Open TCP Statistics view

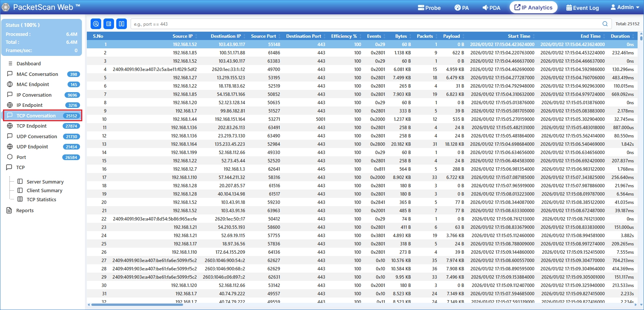tap(41, 199)
